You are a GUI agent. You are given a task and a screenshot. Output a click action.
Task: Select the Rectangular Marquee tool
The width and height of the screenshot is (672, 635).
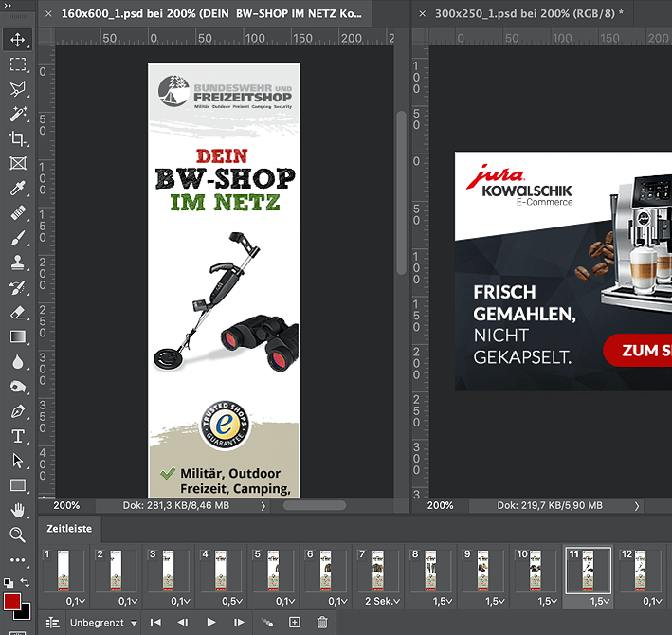coord(18,64)
